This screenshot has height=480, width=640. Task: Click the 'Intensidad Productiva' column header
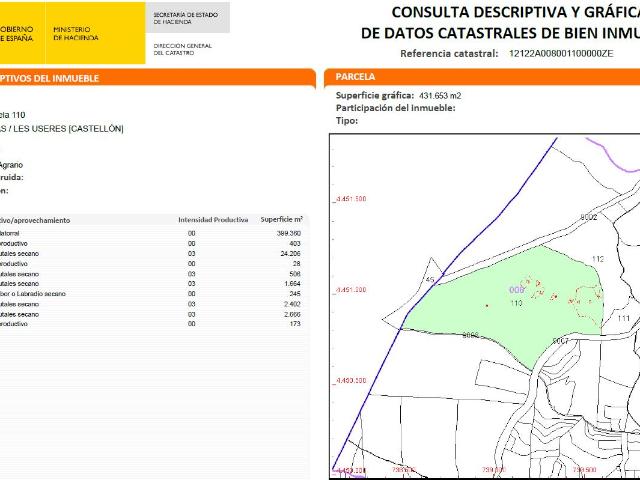pyautogui.click(x=213, y=220)
